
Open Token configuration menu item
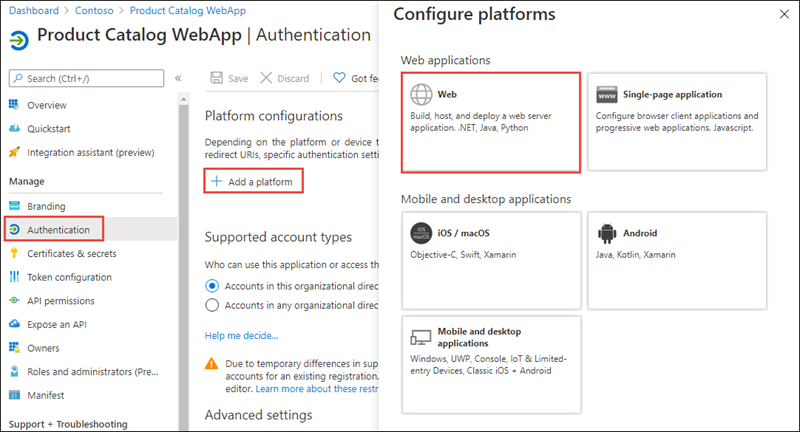pyautogui.click(x=69, y=277)
